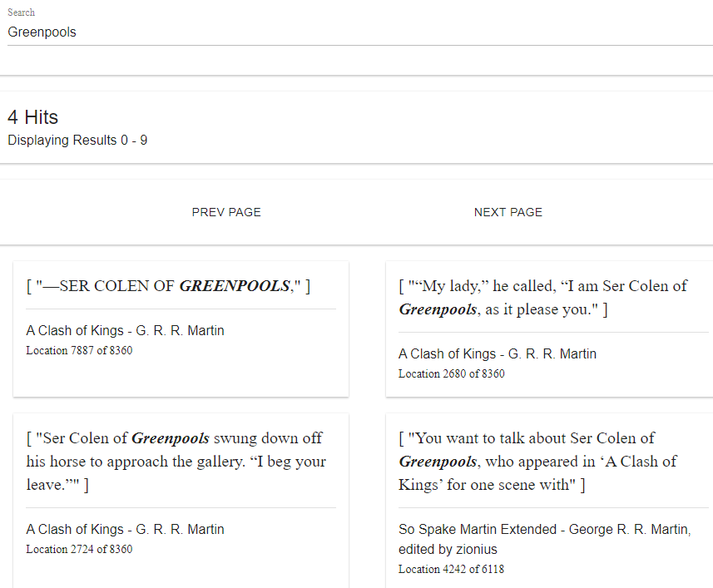Select 'Displaying Results 0 - 9' text
Image resolution: width=713 pixels, height=588 pixels.
(x=77, y=140)
